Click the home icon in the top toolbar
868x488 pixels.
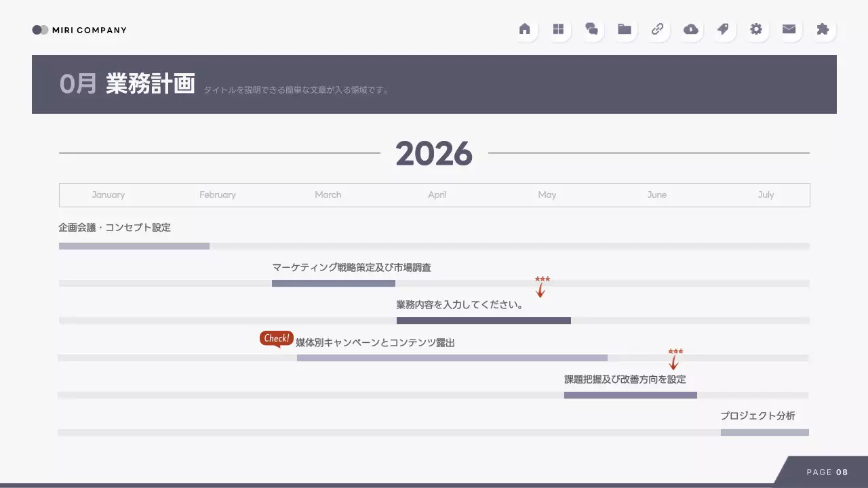(525, 29)
